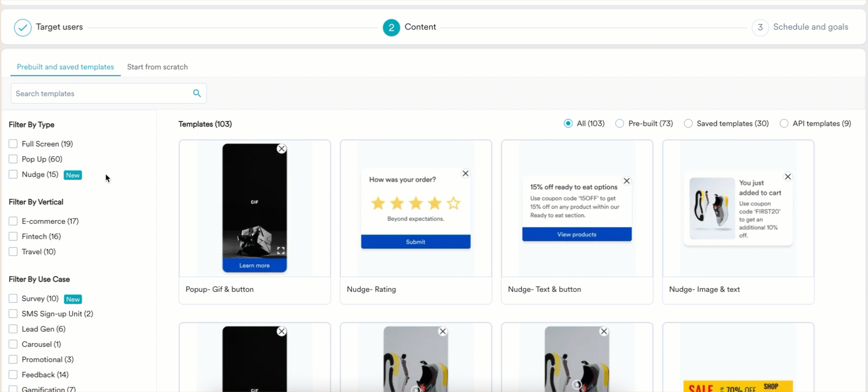The height and width of the screenshot is (392, 868).
Task: Check the Full Screen (19) filter
Action: click(13, 144)
